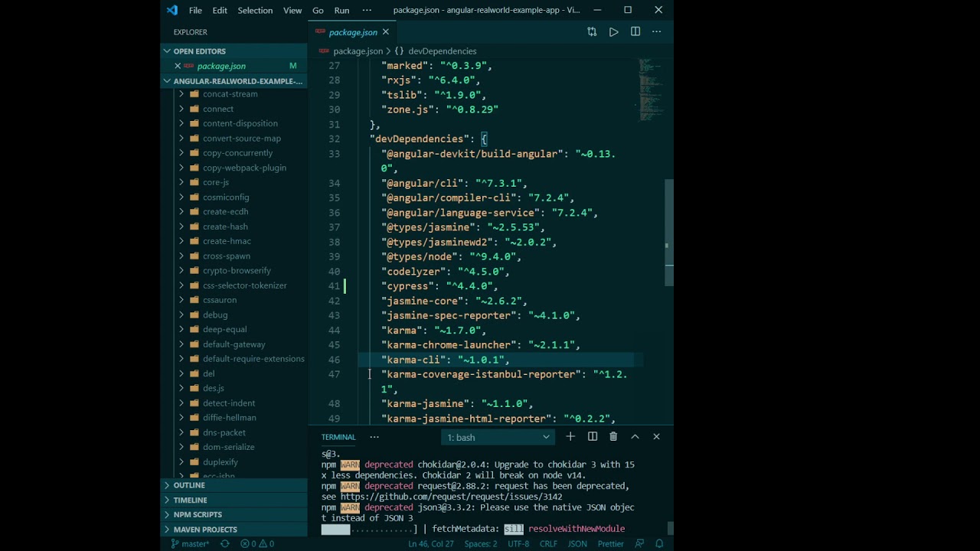The image size is (980, 551).
Task: Change indentation via Spaces: 2
Action: (x=481, y=544)
